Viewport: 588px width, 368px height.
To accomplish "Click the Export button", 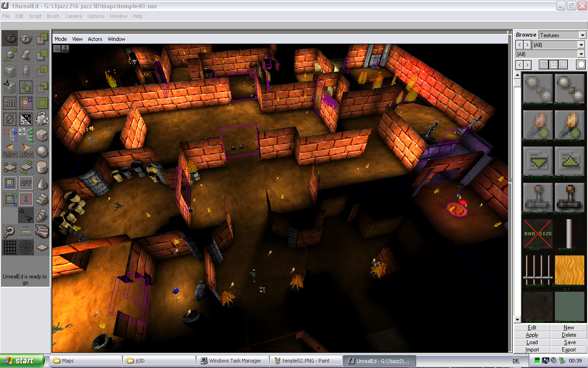I will (x=569, y=350).
